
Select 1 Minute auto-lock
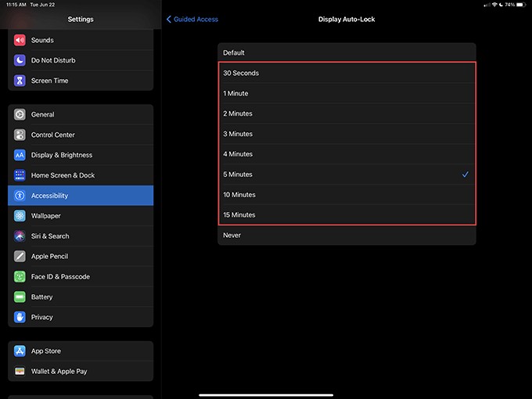347,93
